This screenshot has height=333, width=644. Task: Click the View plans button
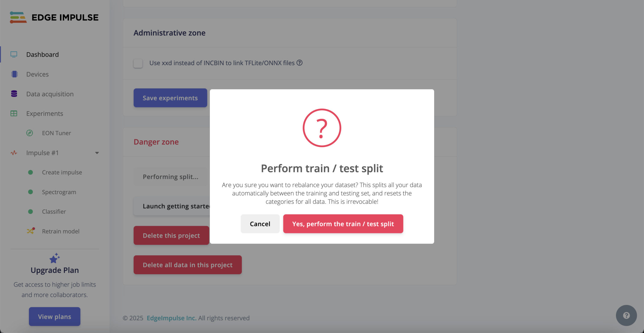[55, 316]
